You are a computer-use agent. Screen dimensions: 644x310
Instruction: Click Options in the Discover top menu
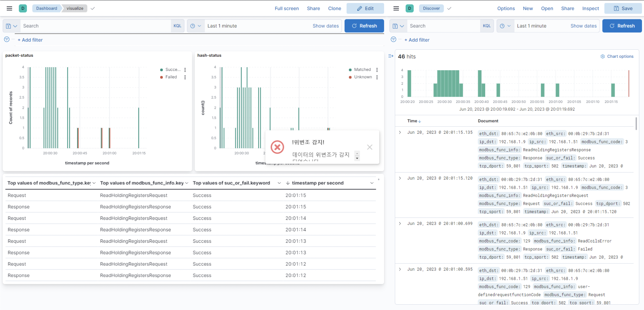coord(506,8)
